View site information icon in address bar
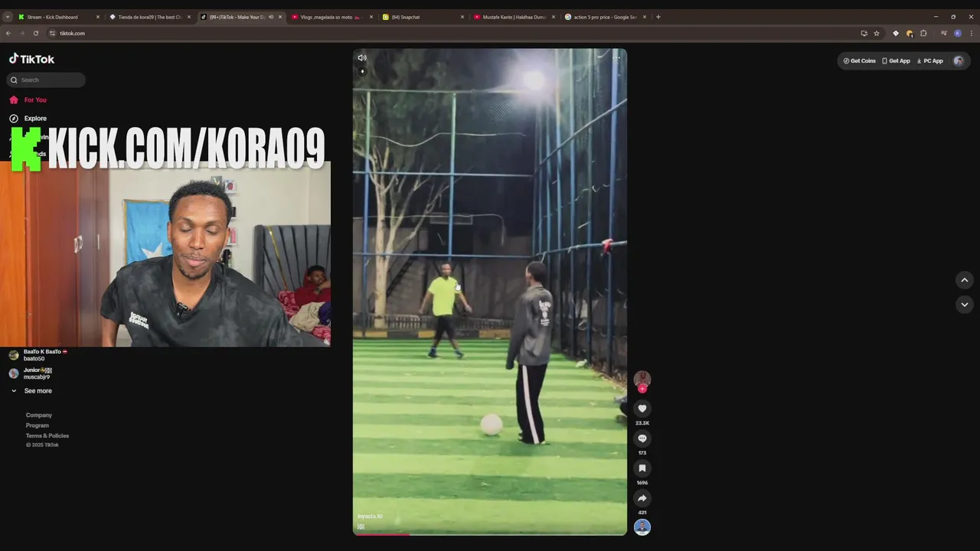The height and width of the screenshot is (551, 980). click(53, 33)
